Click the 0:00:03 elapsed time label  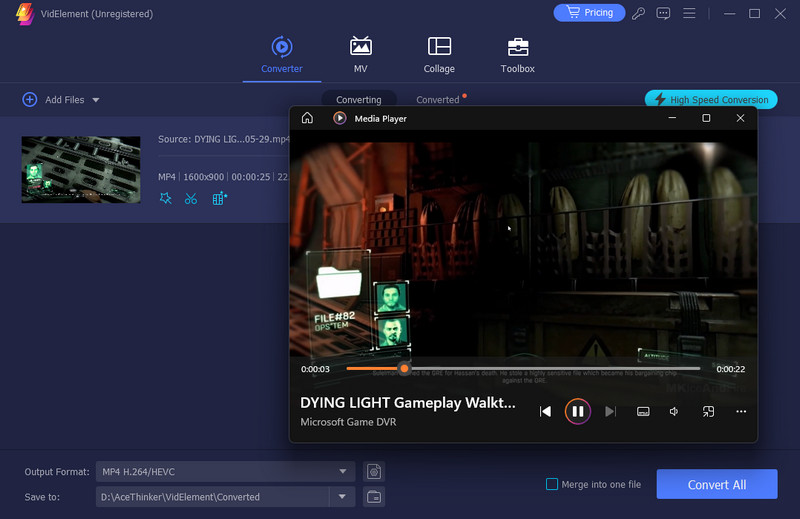[315, 369]
